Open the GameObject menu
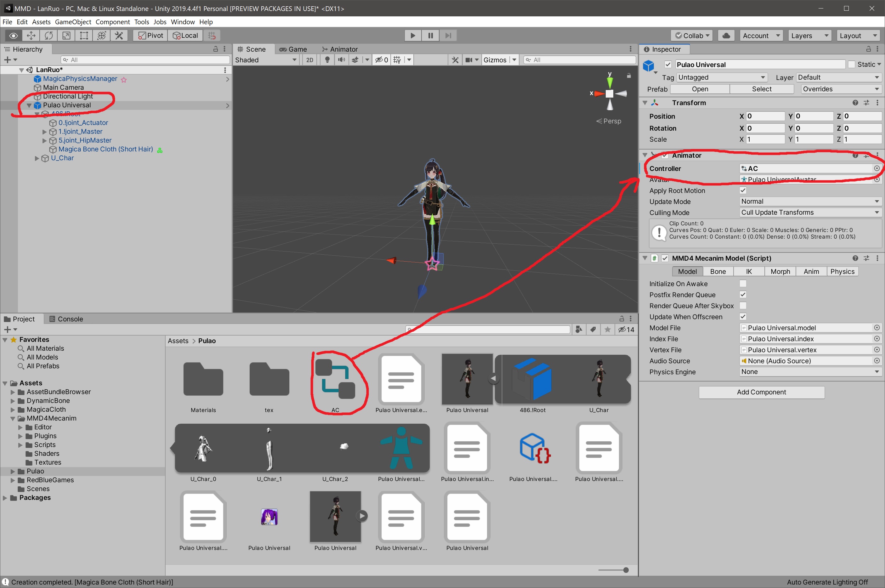885x588 pixels. tap(73, 22)
